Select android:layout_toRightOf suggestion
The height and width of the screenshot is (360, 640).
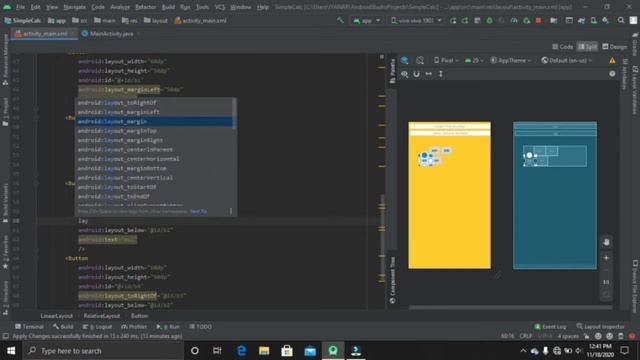pos(153,103)
